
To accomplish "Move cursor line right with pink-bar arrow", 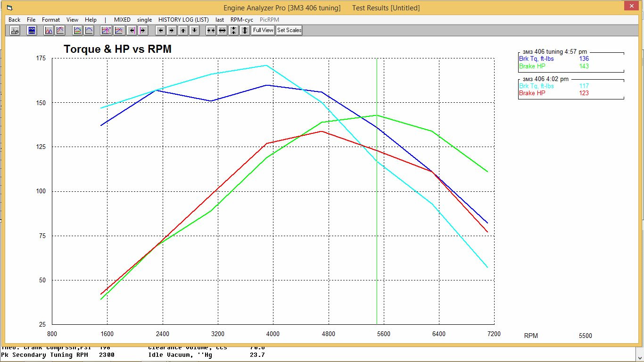I will tap(142, 31).
